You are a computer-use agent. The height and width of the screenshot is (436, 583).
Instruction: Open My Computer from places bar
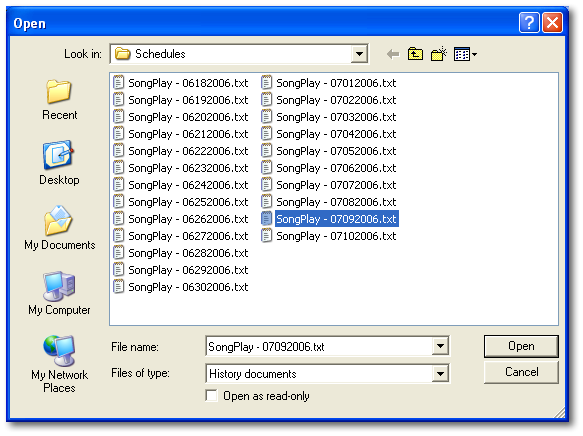[x=59, y=293]
